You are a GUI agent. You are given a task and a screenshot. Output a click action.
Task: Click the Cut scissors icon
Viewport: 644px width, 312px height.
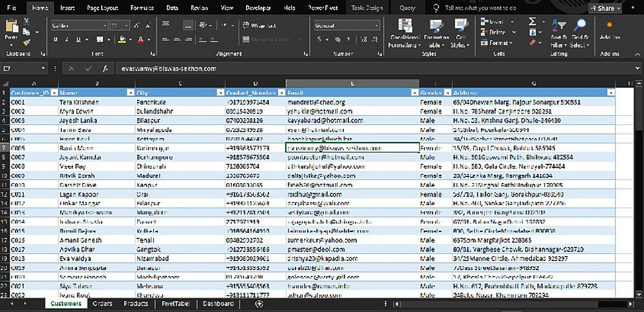[x=26, y=22]
